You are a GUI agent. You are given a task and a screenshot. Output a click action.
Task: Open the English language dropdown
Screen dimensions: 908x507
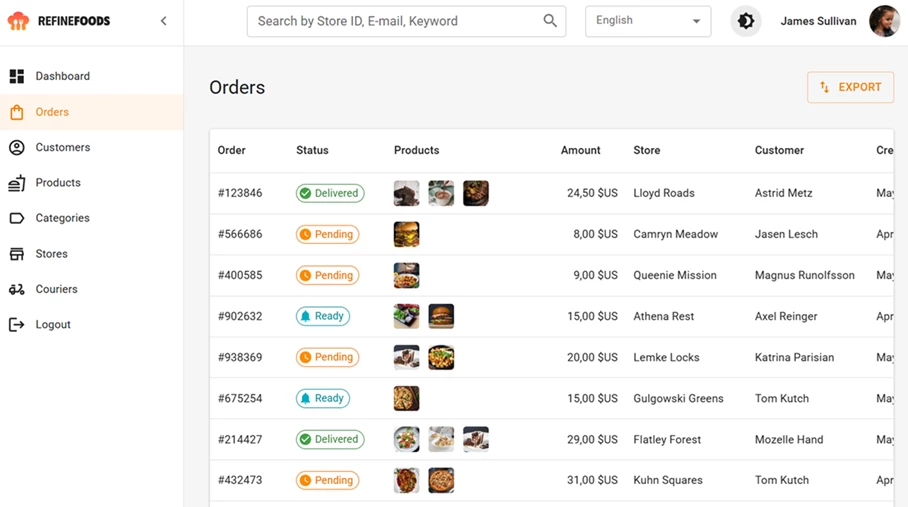pyautogui.click(x=647, y=21)
